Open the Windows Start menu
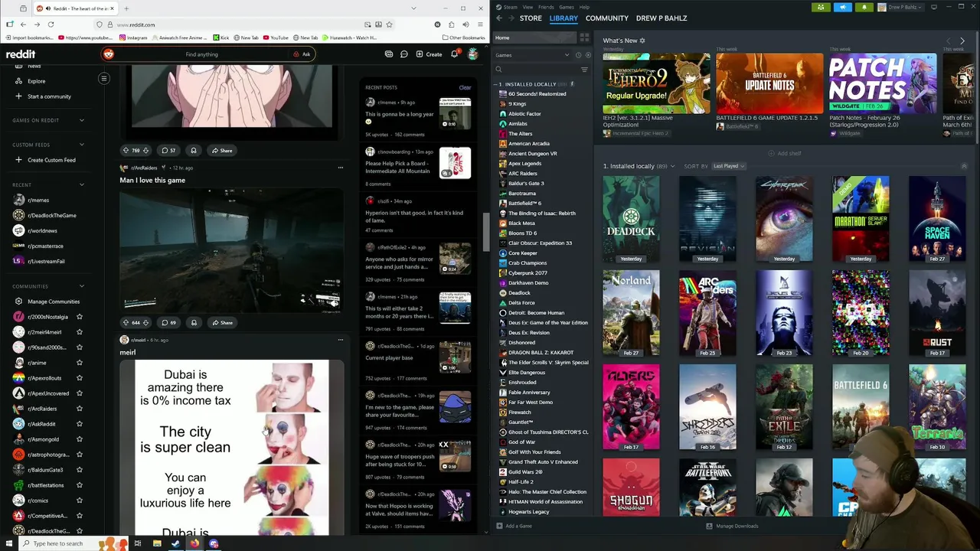Image resolution: width=980 pixels, height=551 pixels. (x=10, y=543)
